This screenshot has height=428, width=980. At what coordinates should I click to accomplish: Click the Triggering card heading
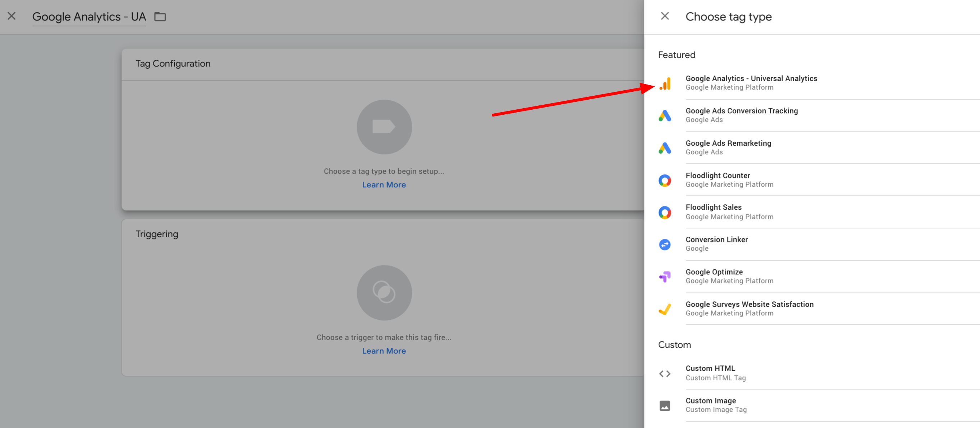tap(157, 234)
